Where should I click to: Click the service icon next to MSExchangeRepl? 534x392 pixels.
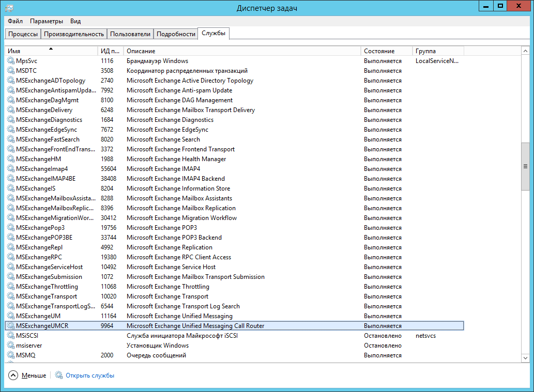(11, 247)
